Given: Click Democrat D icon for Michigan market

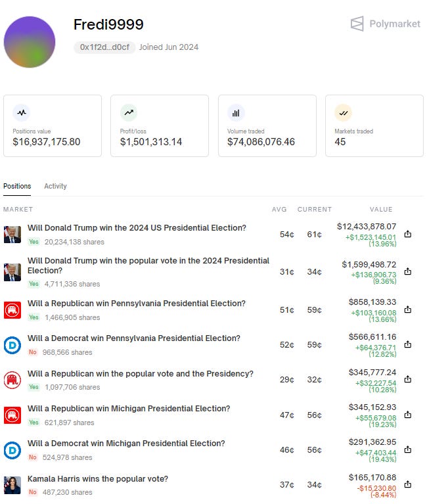Looking at the screenshot, I should pyautogui.click(x=12, y=450).
